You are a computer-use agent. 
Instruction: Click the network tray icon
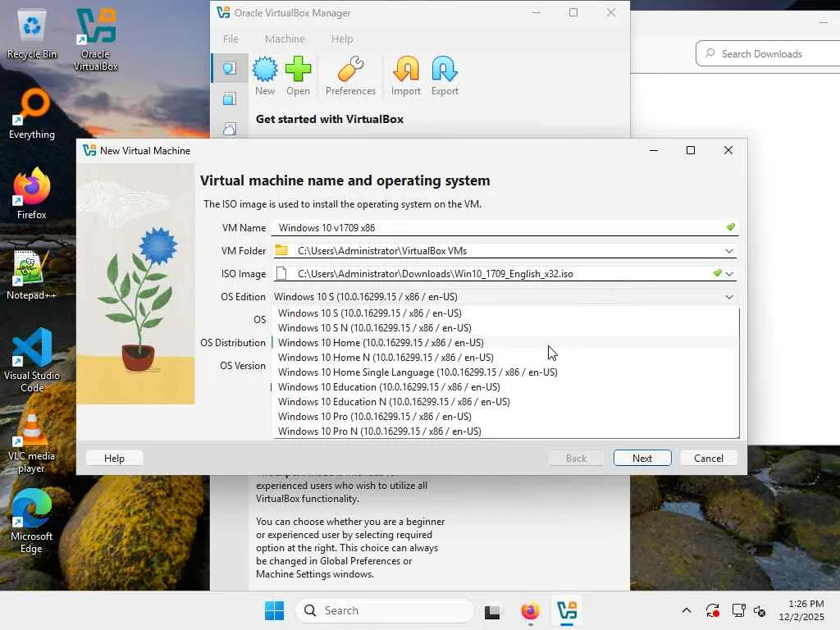pyautogui.click(x=738, y=610)
